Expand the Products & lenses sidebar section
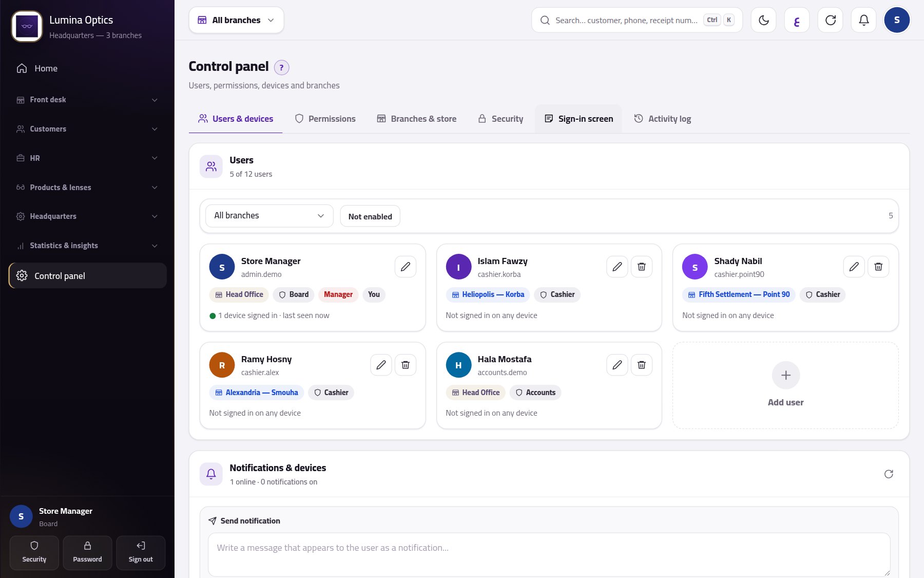Image resolution: width=924 pixels, height=578 pixels. click(87, 188)
